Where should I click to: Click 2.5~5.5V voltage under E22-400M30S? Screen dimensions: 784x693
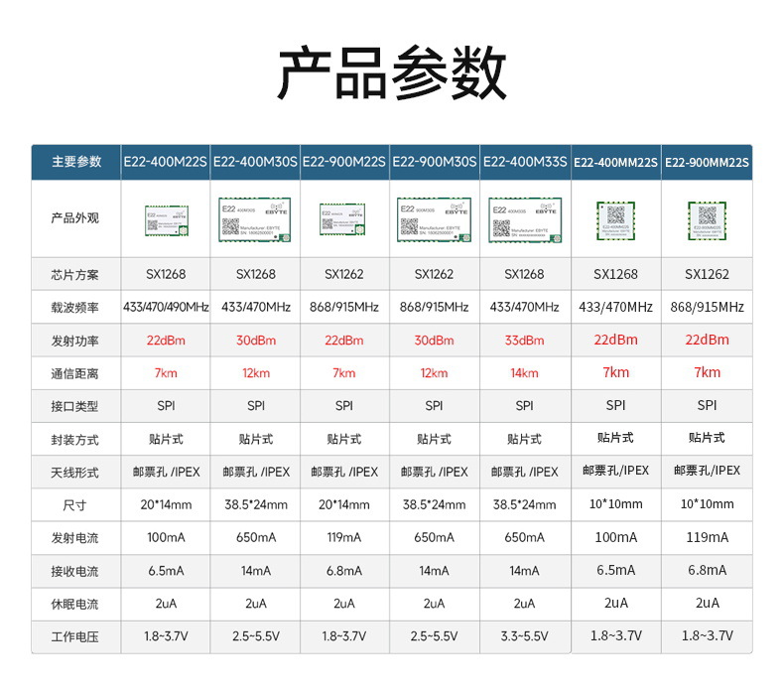tap(256, 636)
